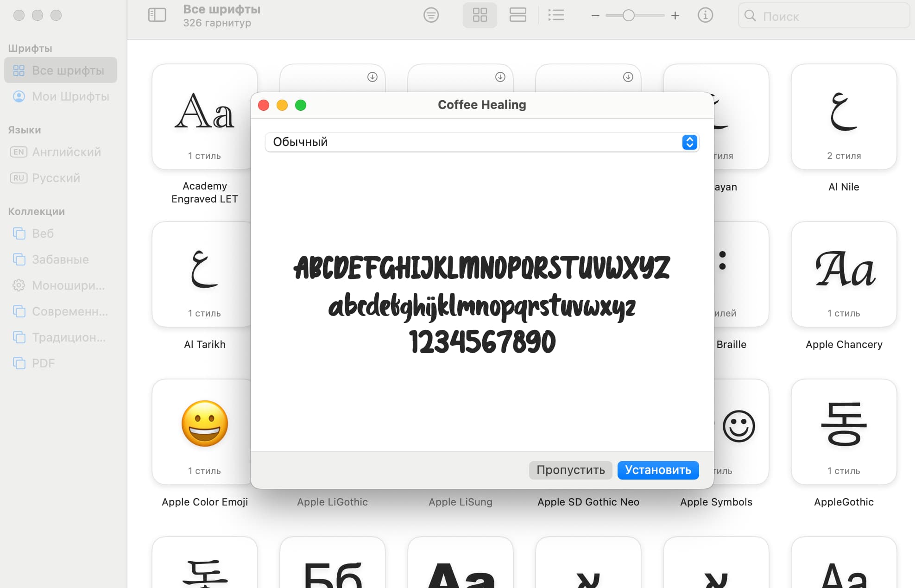Click the search magnifier icon
The width and height of the screenshot is (915, 588).
point(750,16)
